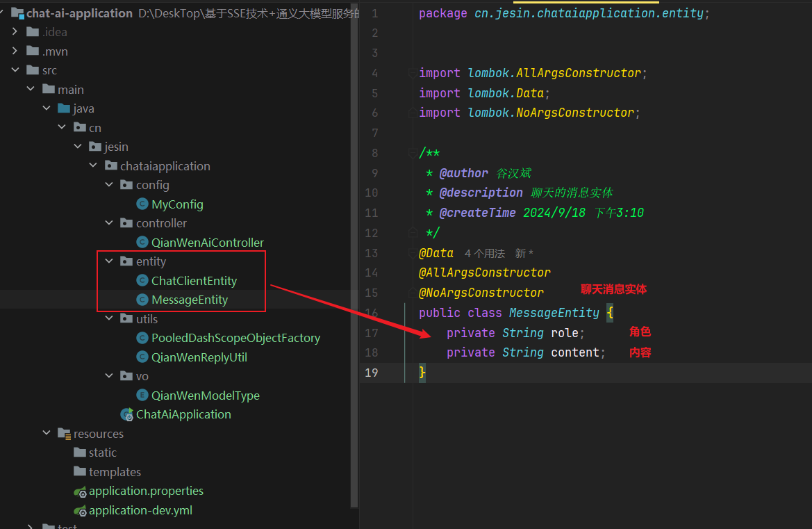
Task: Click the '新 *' author inlay hint
Action: pos(524,253)
